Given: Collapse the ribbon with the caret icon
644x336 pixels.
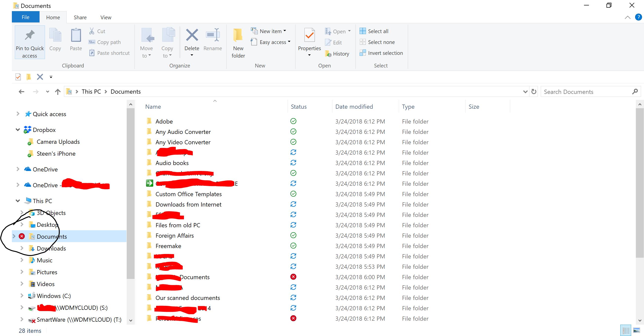Looking at the screenshot, I should (x=627, y=17).
